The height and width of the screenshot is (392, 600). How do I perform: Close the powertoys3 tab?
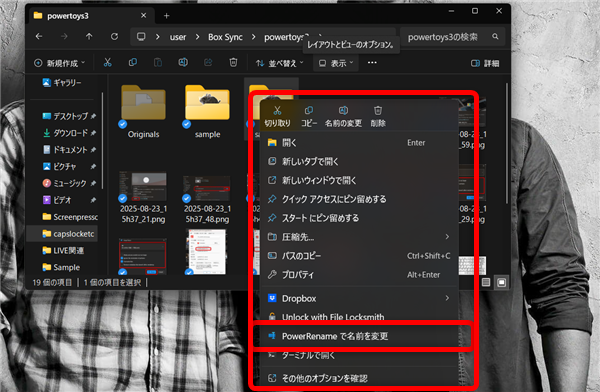(143, 16)
